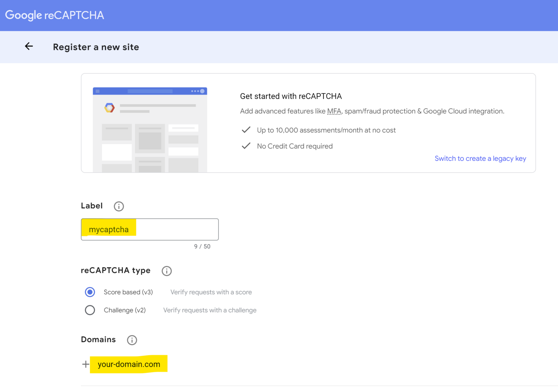The width and height of the screenshot is (558, 392).
Task: Click the MFA abbreviation in the description
Action: 334,111
